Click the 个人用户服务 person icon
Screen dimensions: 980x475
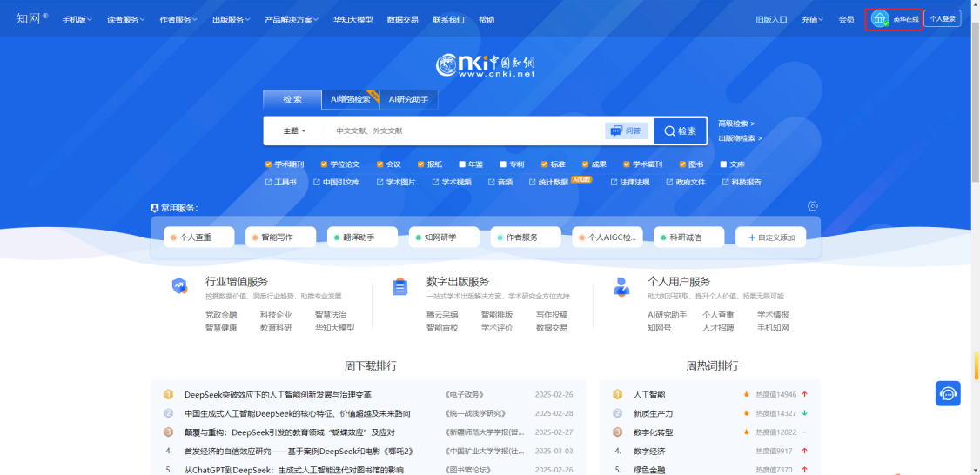(x=621, y=286)
